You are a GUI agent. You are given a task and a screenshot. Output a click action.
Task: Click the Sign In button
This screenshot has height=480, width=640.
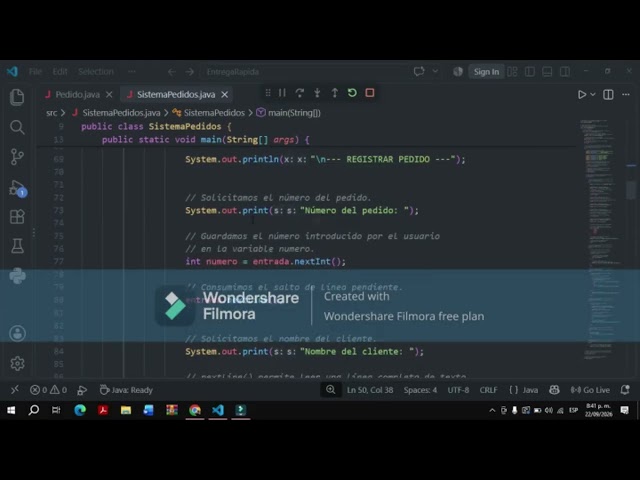(486, 72)
